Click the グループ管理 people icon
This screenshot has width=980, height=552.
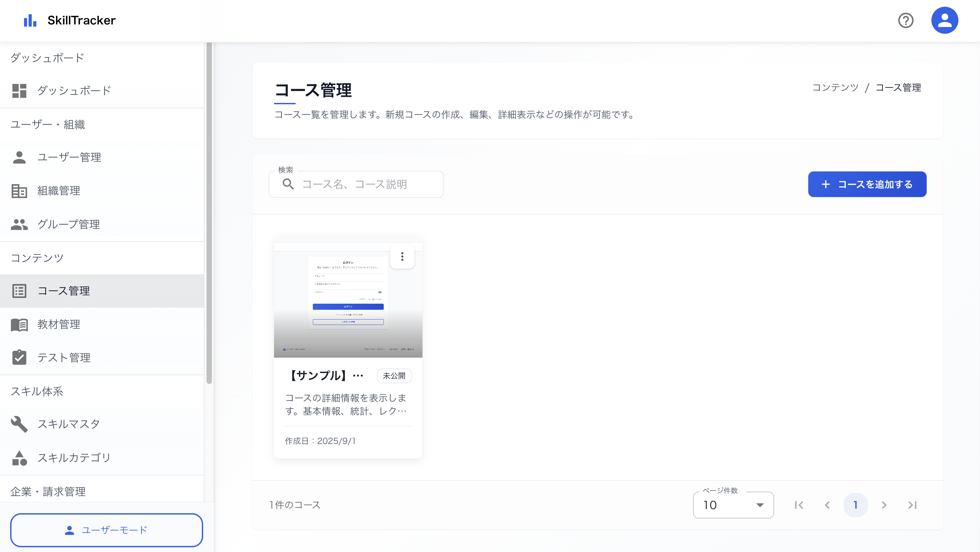point(19,224)
